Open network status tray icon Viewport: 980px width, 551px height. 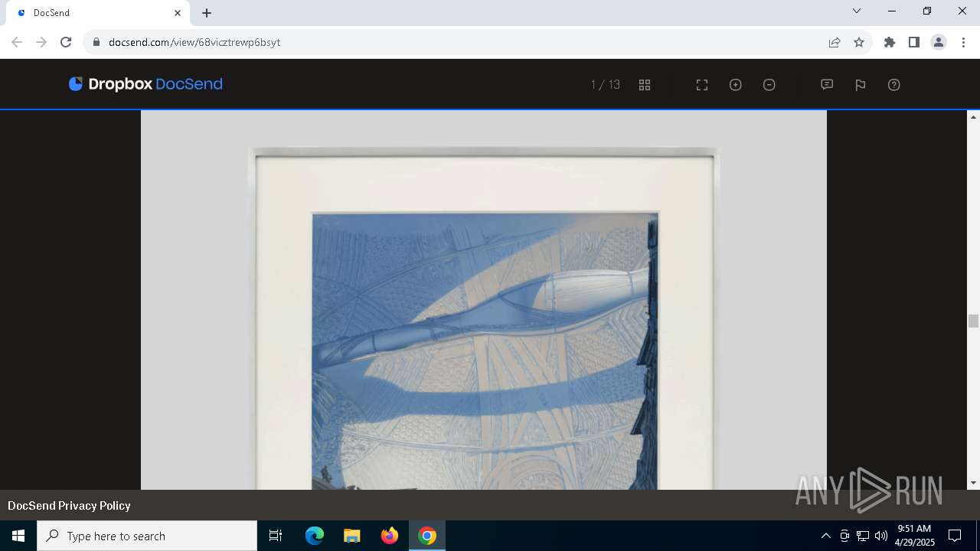tap(863, 536)
